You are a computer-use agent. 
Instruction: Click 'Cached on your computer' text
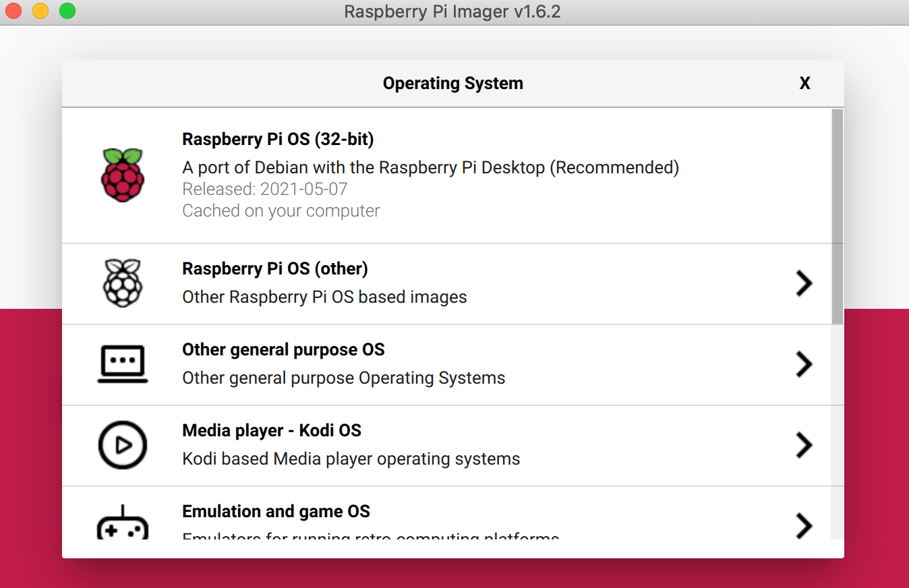[281, 210]
